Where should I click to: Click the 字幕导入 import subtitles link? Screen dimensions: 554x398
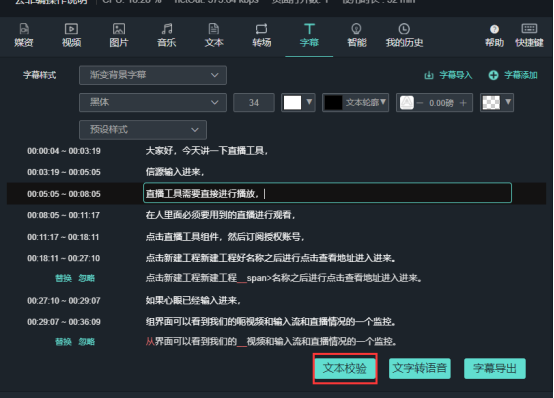[455, 75]
